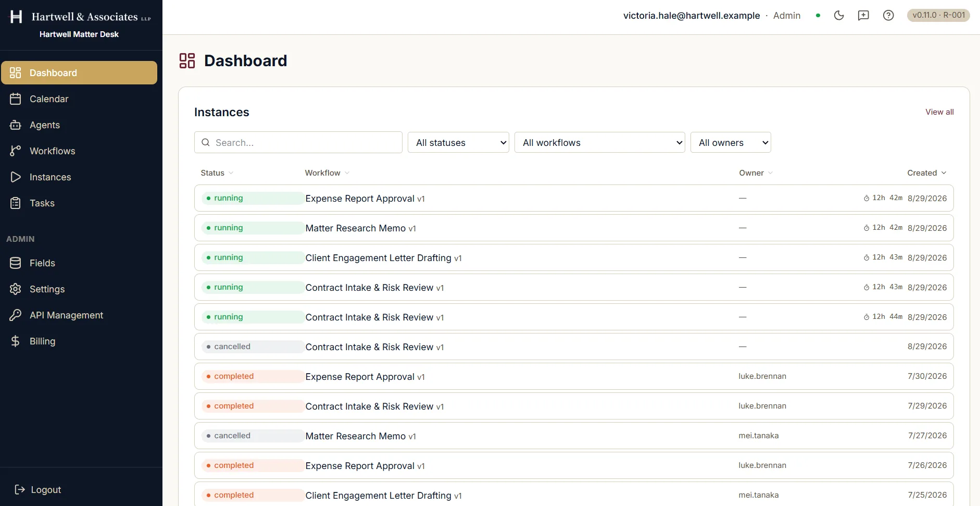Click the Tasks clipboard icon

(x=16, y=203)
